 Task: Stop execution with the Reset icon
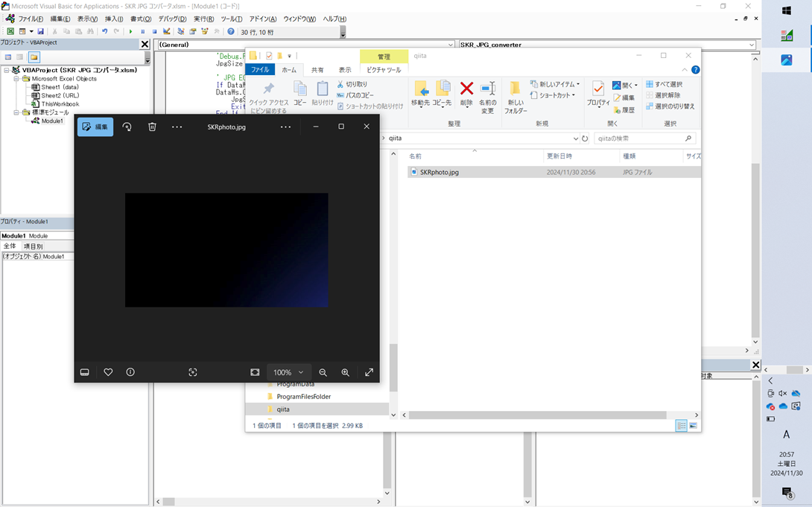point(154,31)
